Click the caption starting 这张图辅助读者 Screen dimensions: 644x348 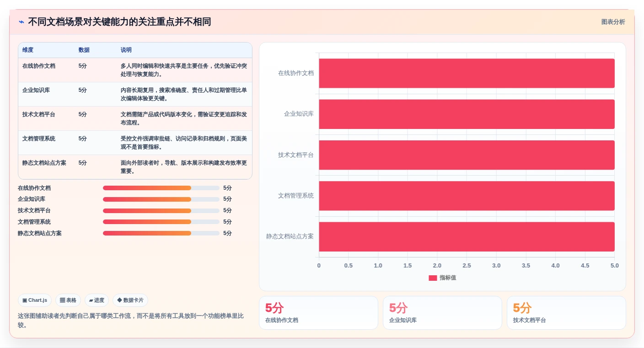pyautogui.click(x=131, y=321)
